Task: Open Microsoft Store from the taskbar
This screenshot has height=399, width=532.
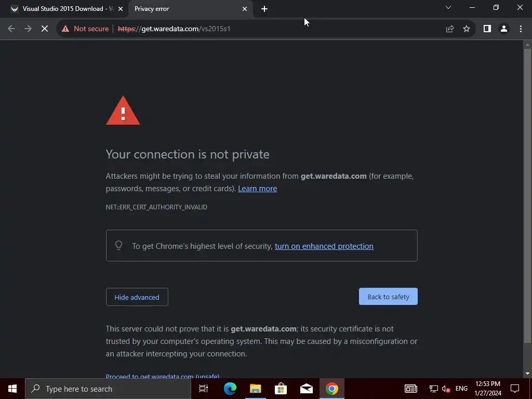Action: [x=281, y=389]
